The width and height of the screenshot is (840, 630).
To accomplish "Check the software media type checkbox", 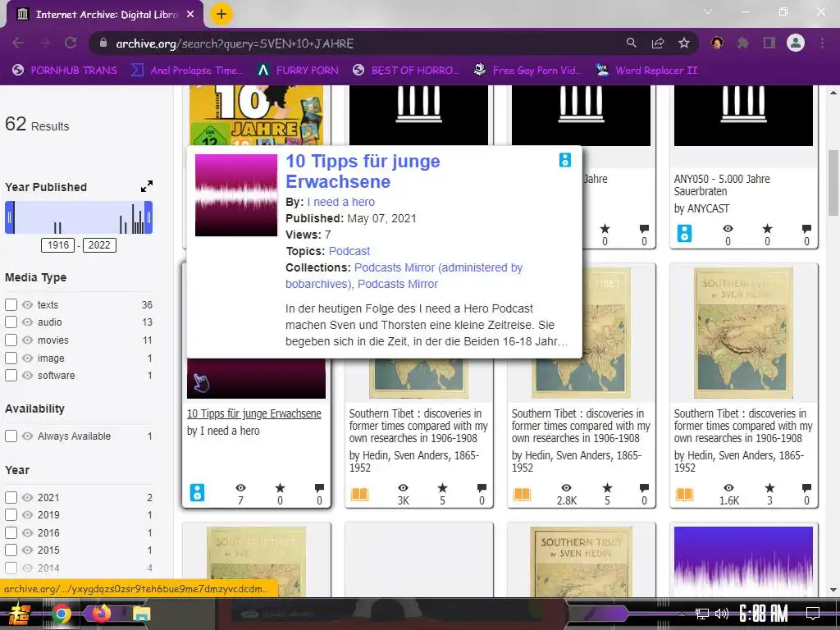I will (x=11, y=376).
